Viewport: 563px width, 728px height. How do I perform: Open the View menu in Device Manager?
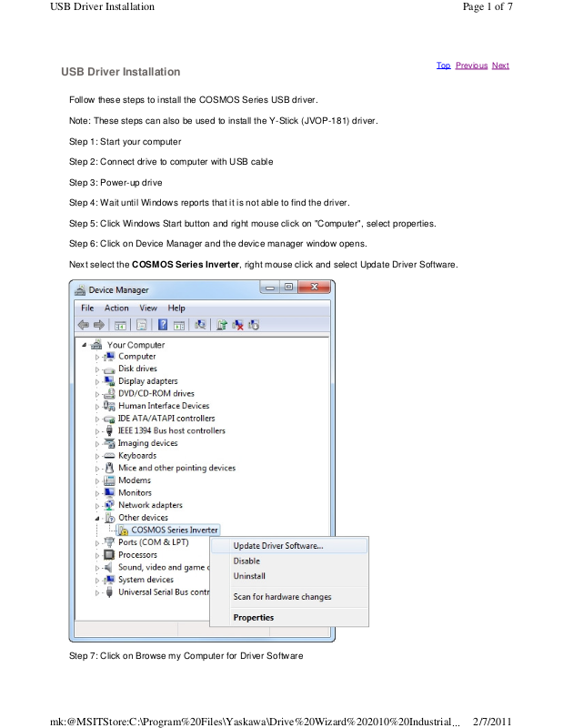[x=147, y=308]
